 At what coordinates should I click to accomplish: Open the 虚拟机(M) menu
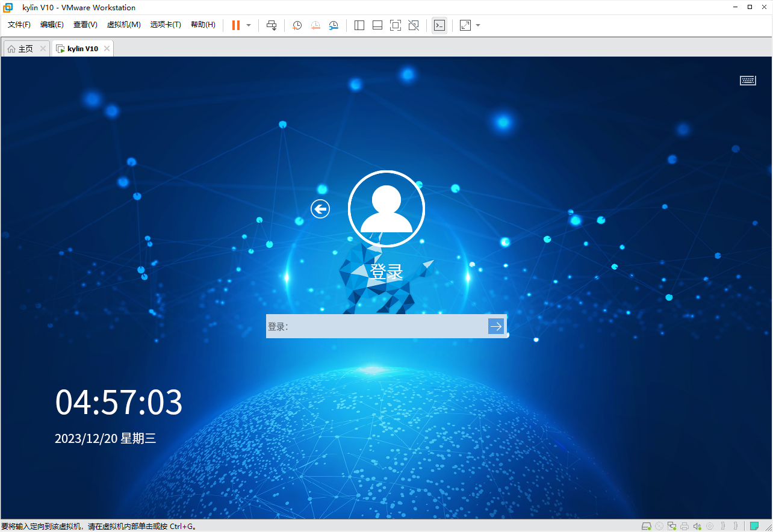click(x=123, y=25)
